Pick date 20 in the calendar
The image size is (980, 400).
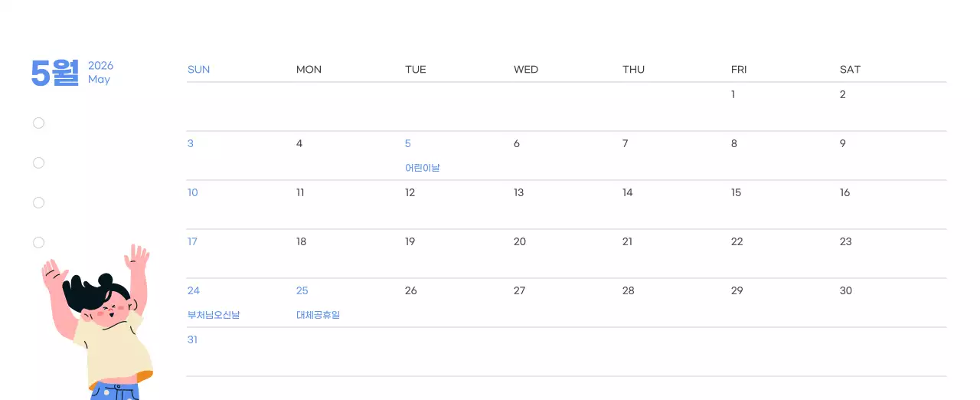tap(520, 242)
